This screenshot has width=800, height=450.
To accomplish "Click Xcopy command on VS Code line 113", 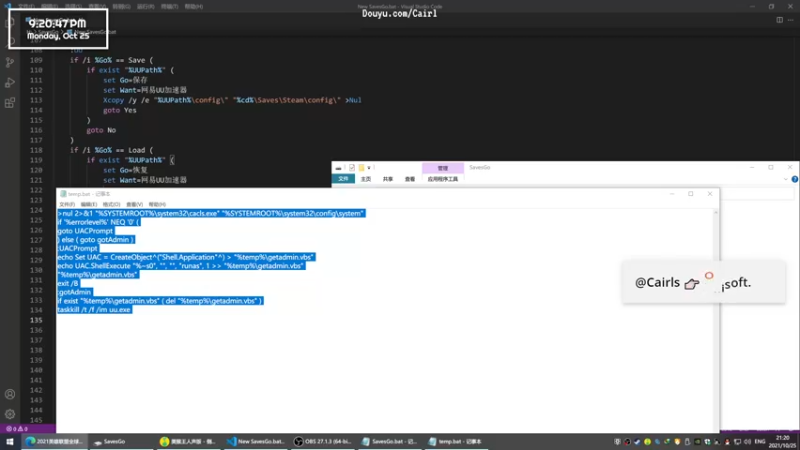I will coord(232,100).
